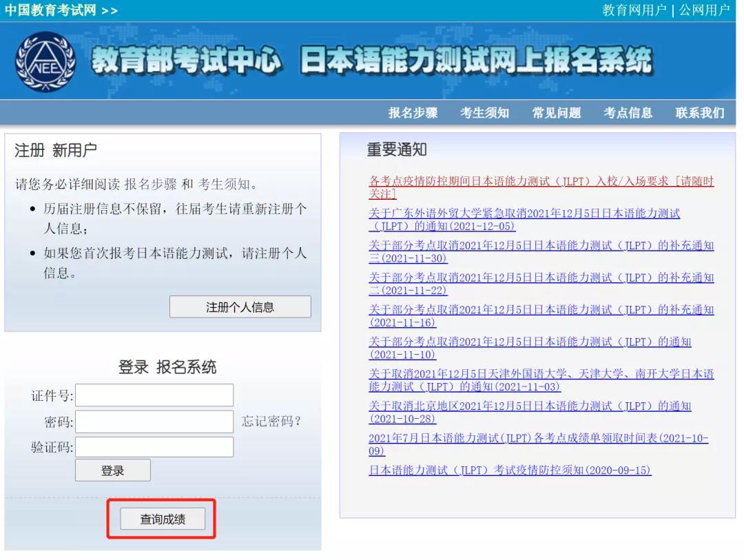This screenshot has height=560, width=744.
Task: Select 公网用户 network option
Action: coord(704,10)
